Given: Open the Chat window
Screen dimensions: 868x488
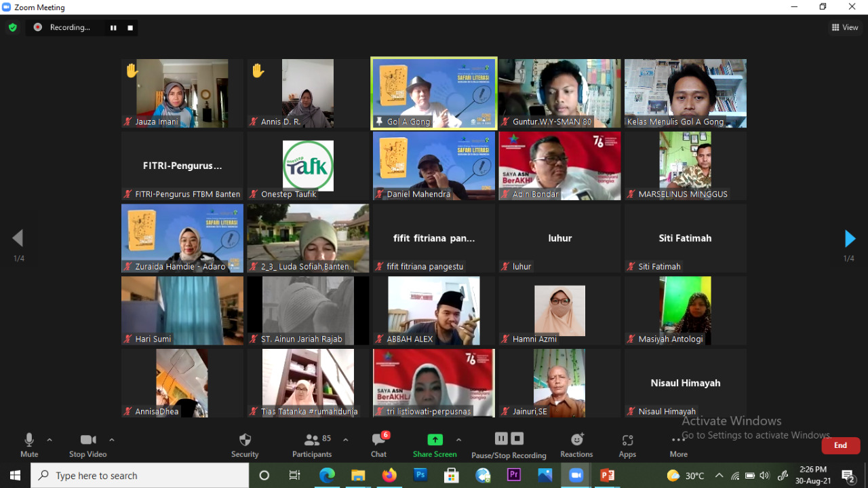Looking at the screenshot, I should click(378, 440).
